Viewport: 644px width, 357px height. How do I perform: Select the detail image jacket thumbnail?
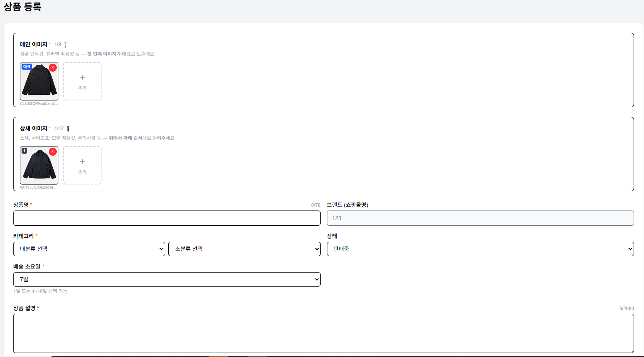pyautogui.click(x=39, y=165)
